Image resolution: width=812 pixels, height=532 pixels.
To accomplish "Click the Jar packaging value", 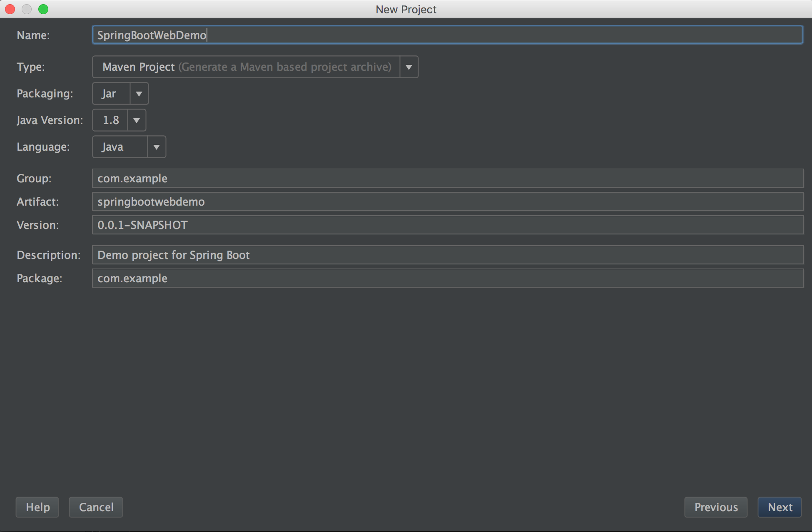I will coord(109,94).
